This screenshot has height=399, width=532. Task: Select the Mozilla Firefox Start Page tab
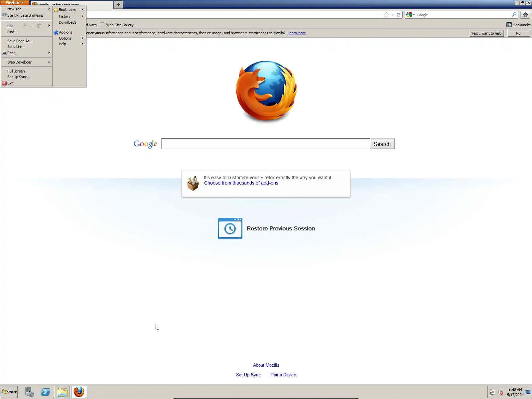(71, 5)
